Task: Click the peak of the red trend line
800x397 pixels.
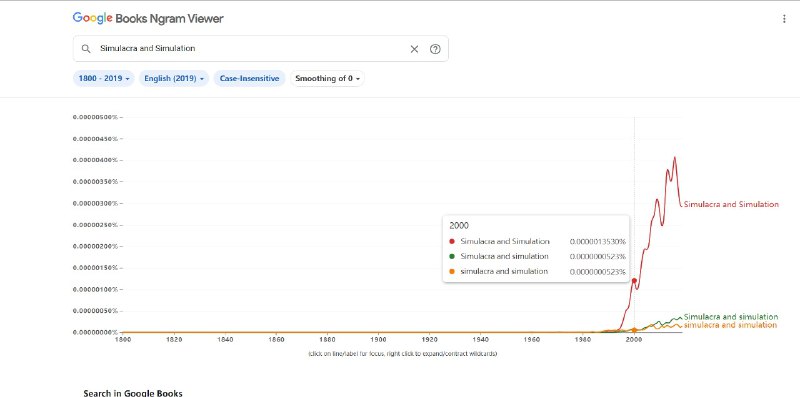Action: (675, 157)
